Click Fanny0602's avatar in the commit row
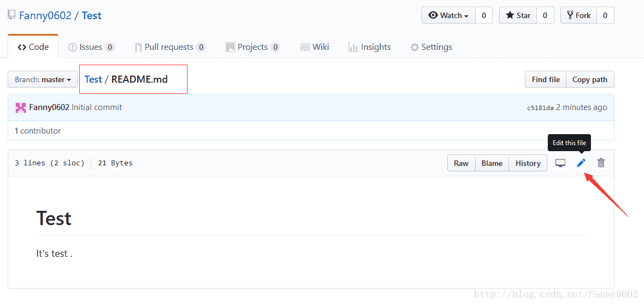Screen dimensions: 644x305 tap(21, 107)
